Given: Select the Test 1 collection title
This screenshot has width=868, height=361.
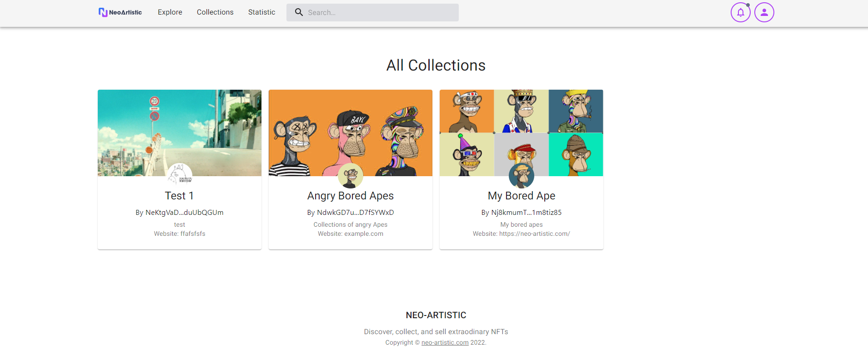Looking at the screenshot, I should click(x=180, y=196).
